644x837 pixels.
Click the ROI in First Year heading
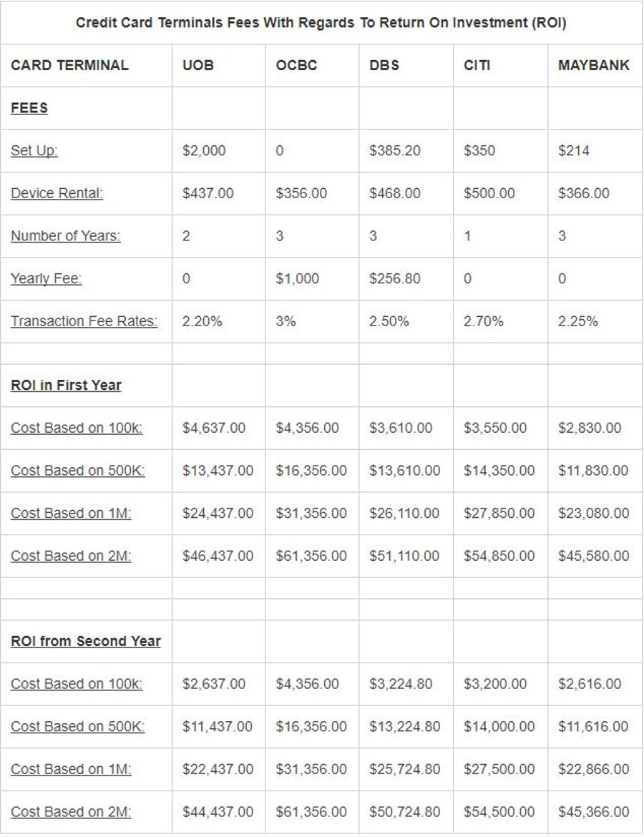click(x=66, y=386)
